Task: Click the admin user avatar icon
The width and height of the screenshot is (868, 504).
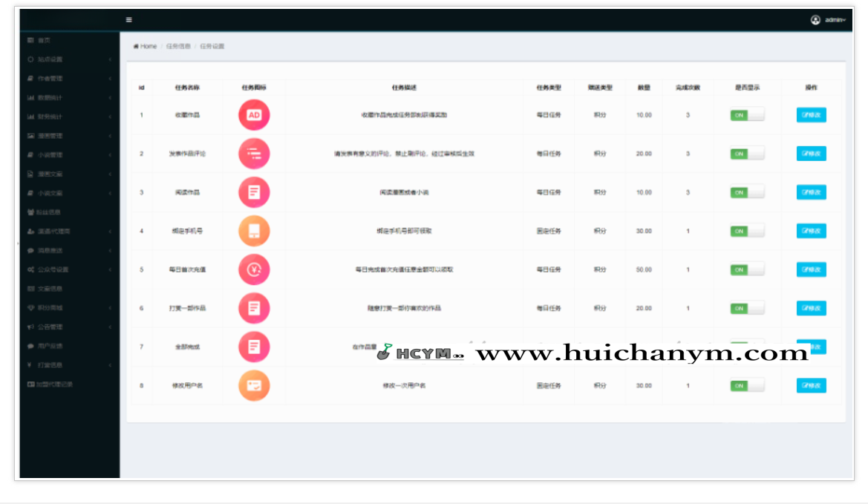Action: coord(815,20)
